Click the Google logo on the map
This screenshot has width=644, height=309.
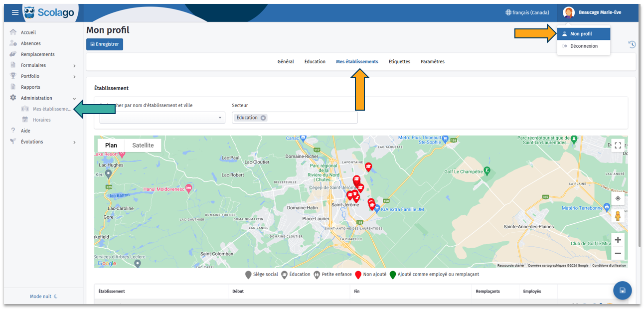point(107,263)
